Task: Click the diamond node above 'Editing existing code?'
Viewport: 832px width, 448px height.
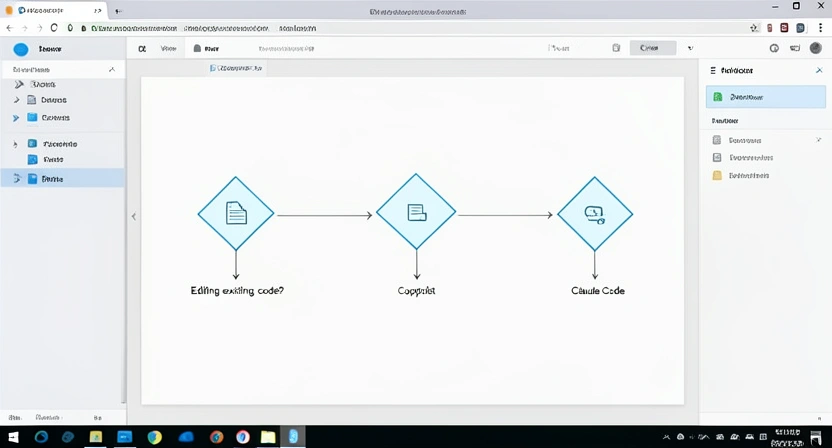Action: [236, 213]
